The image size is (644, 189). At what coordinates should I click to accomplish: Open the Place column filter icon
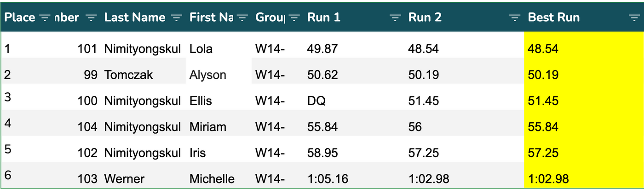click(x=45, y=18)
